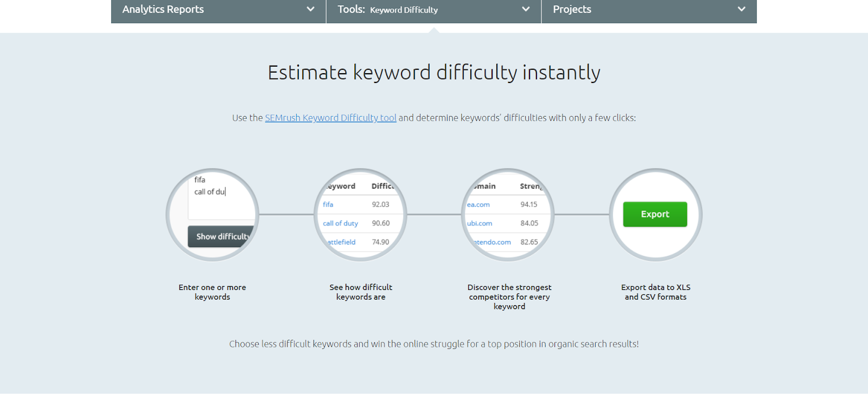The width and height of the screenshot is (868, 407).
Task: Select the Projects menu label
Action: (x=572, y=9)
